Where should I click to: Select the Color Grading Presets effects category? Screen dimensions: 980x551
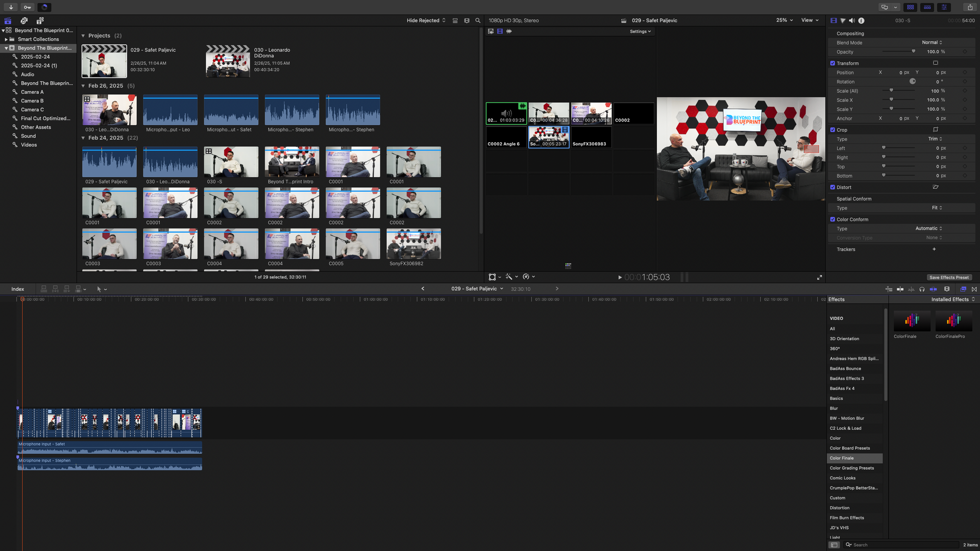point(851,468)
